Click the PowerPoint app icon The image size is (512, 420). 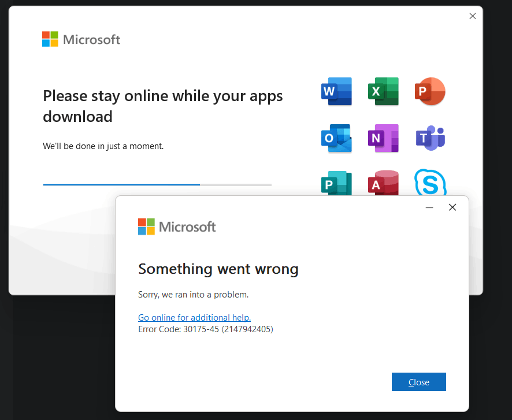click(430, 91)
